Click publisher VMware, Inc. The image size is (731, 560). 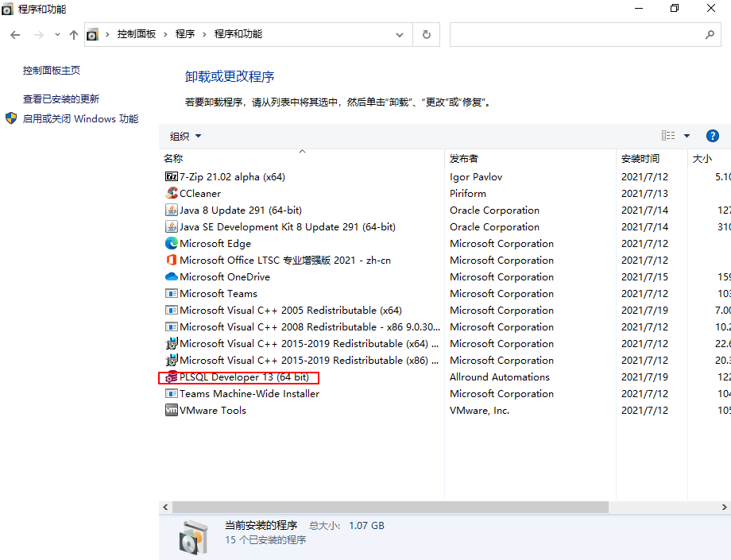coord(479,411)
